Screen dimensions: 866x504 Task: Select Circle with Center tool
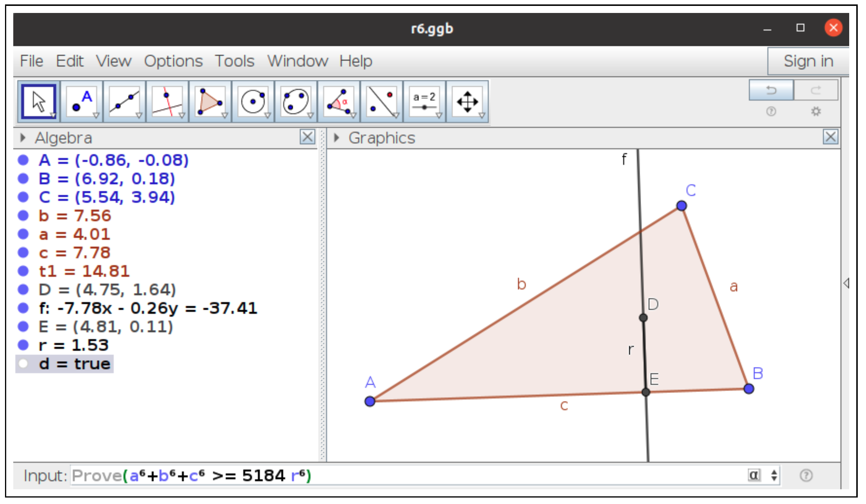253,102
